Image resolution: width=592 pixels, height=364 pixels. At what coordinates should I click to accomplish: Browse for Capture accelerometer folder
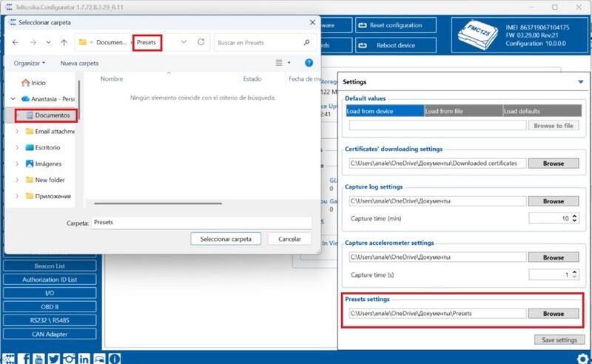pyautogui.click(x=553, y=257)
